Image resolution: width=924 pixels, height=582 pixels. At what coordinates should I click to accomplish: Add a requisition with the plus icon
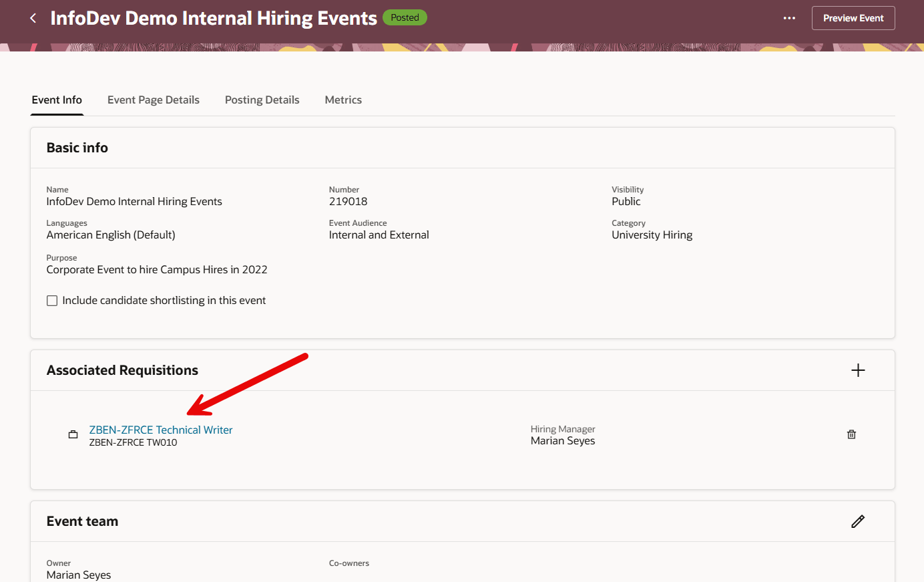(x=858, y=370)
